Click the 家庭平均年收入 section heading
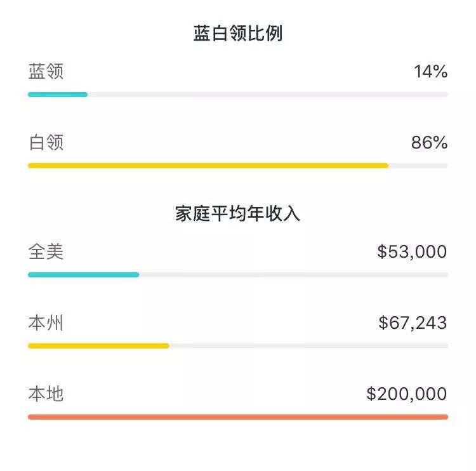 pyautogui.click(x=237, y=213)
